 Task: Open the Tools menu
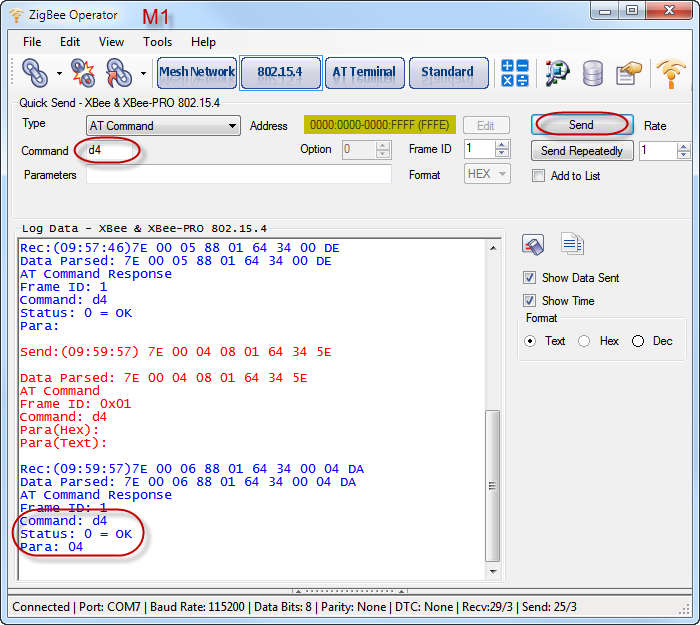pyautogui.click(x=158, y=42)
